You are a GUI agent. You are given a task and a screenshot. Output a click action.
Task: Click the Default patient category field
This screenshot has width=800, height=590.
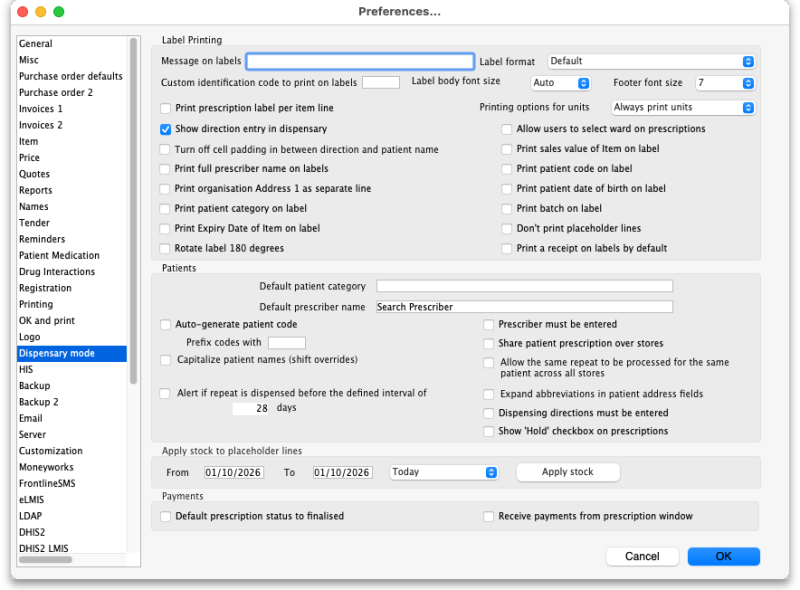[524, 286]
